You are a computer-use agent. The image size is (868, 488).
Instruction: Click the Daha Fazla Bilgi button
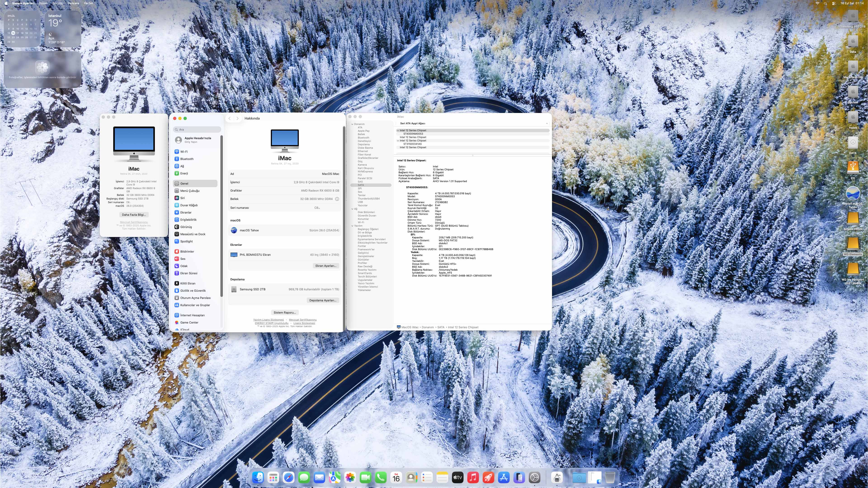click(134, 215)
